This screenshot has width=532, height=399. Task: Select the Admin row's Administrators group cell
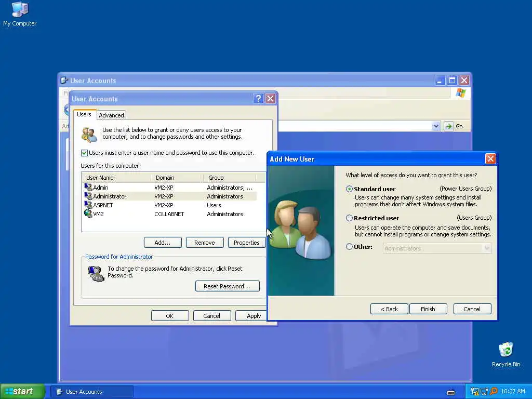pos(230,187)
